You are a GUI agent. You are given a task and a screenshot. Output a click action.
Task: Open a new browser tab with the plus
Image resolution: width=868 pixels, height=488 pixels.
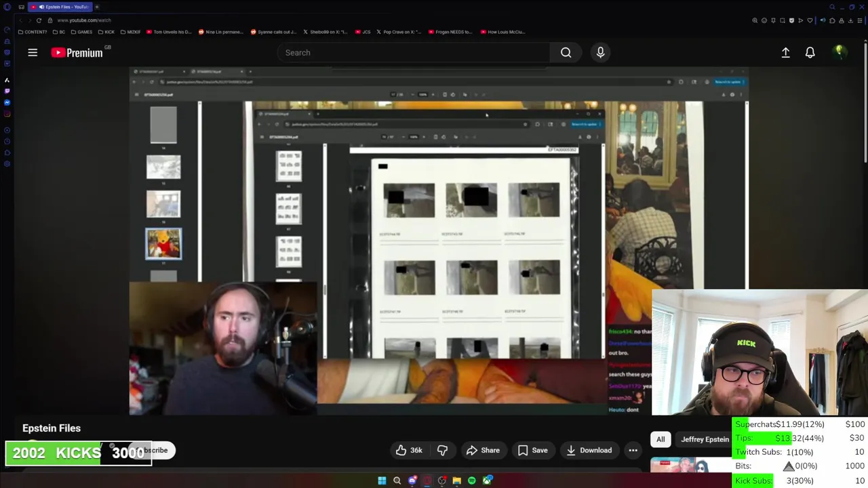click(96, 7)
